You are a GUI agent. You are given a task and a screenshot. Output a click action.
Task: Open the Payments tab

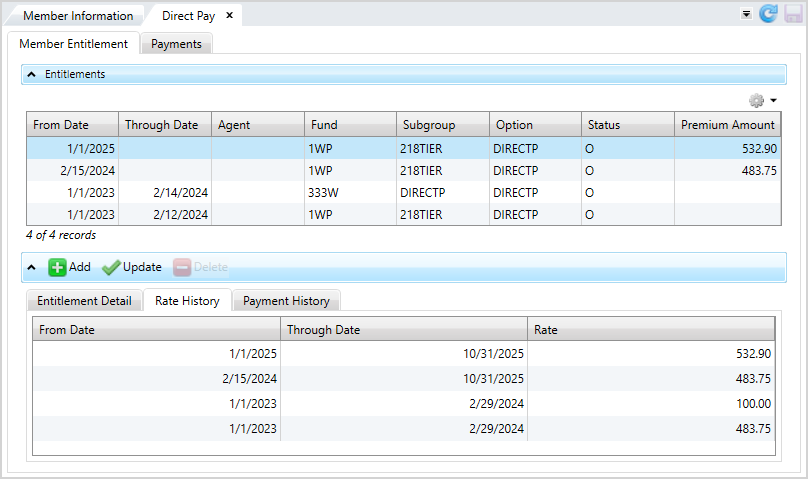(x=176, y=44)
